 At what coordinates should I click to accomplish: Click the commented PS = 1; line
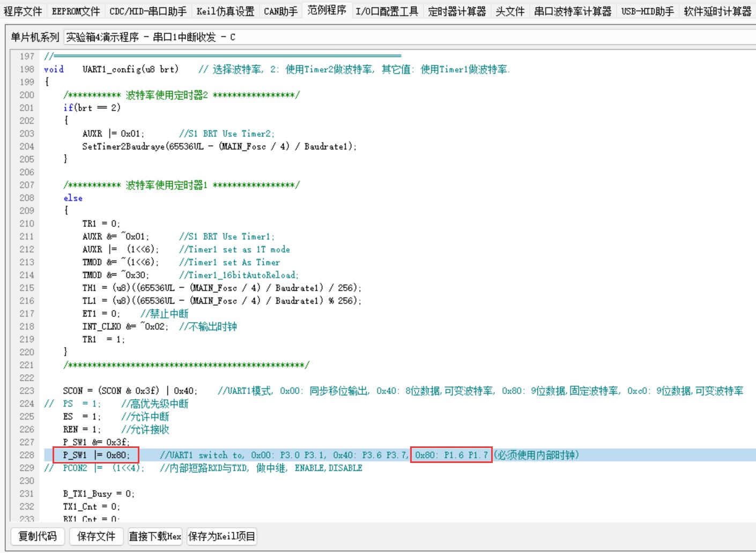[x=116, y=403]
